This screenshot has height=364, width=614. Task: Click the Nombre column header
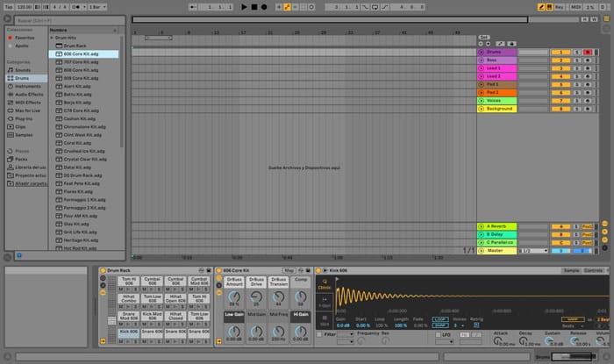[58, 30]
